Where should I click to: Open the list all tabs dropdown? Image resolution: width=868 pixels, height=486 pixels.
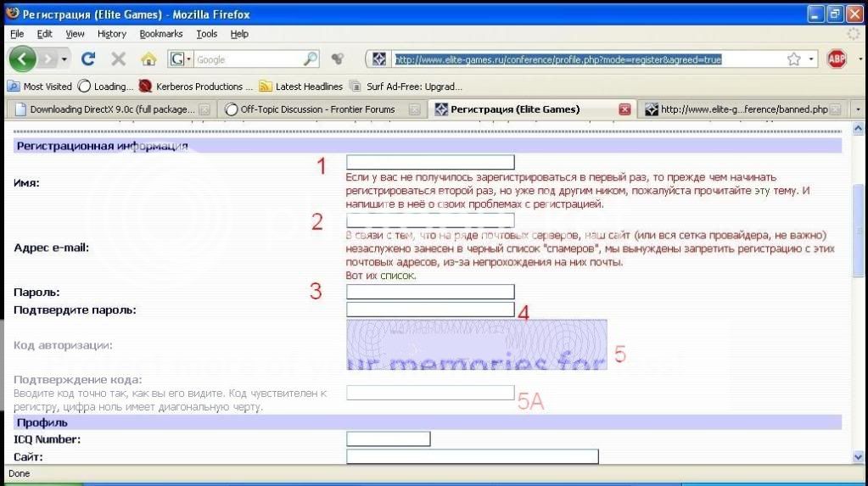coord(857,109)
